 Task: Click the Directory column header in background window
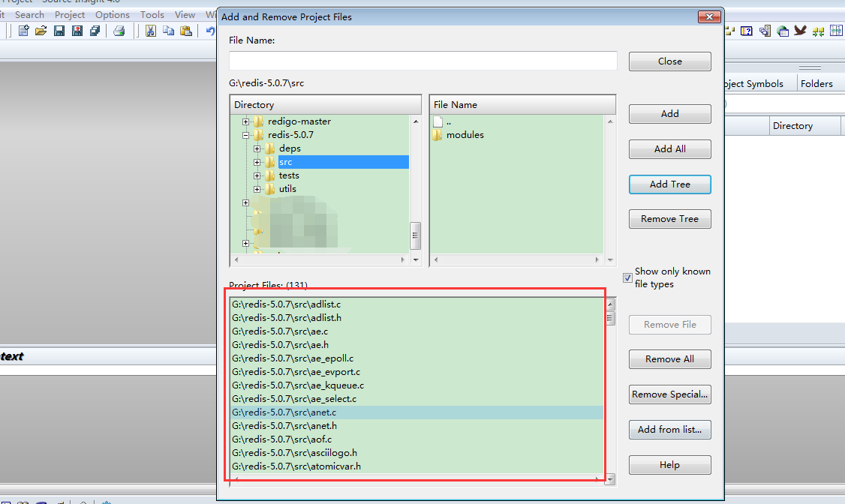pyautogui.click(x=804, y=125)
